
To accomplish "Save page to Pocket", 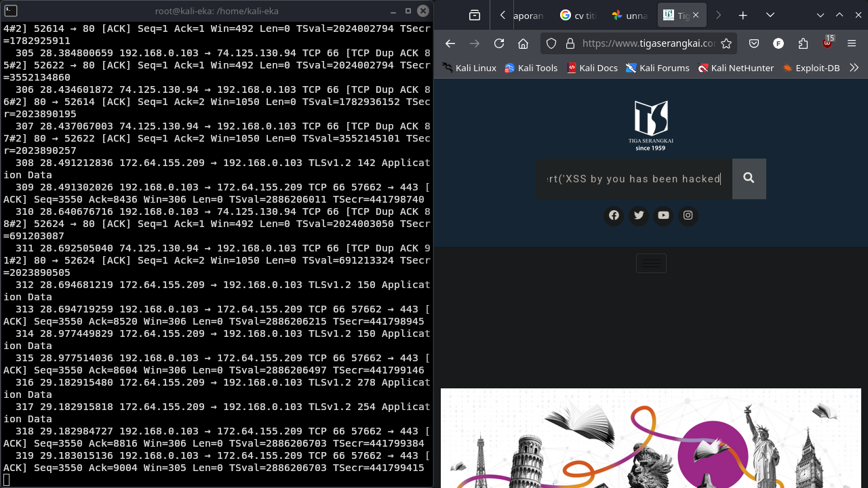I will [754, 43].
